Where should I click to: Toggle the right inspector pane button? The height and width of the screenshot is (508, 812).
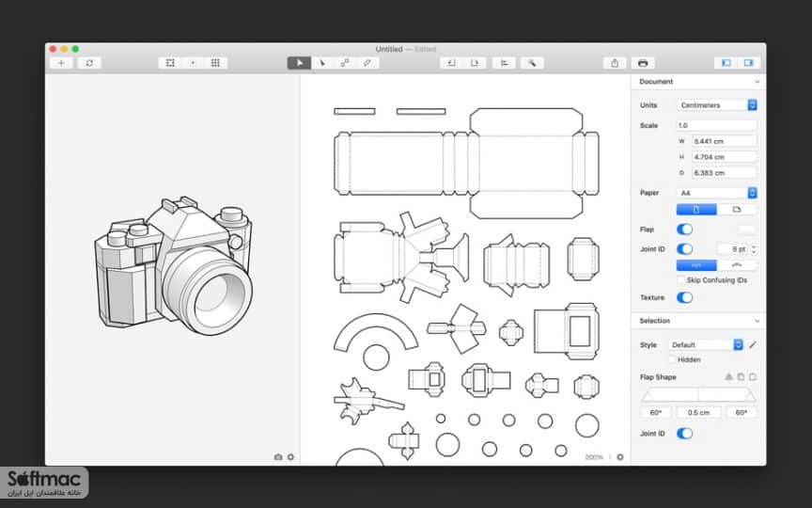pyautogui.click(x=749, y=63)
